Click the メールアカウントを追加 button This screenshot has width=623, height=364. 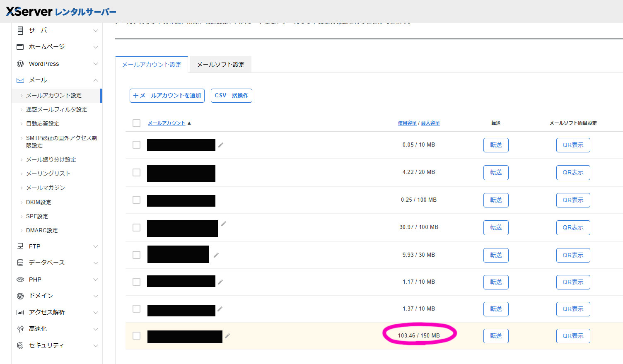click(167, 95)
